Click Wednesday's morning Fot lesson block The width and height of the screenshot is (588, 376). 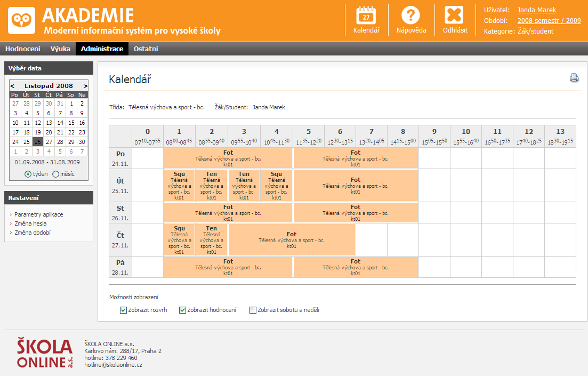(228, 212)
